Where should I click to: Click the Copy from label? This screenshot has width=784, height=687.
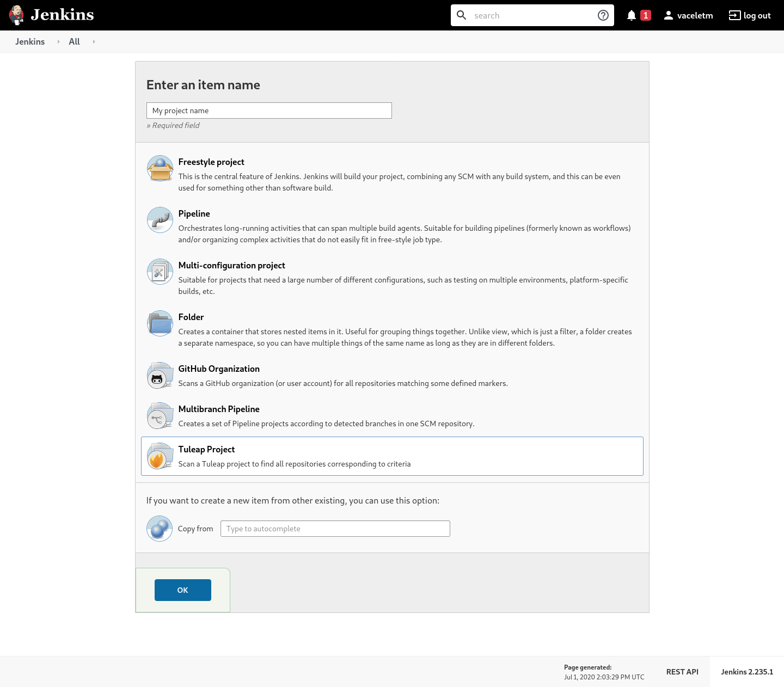(195, 529)
